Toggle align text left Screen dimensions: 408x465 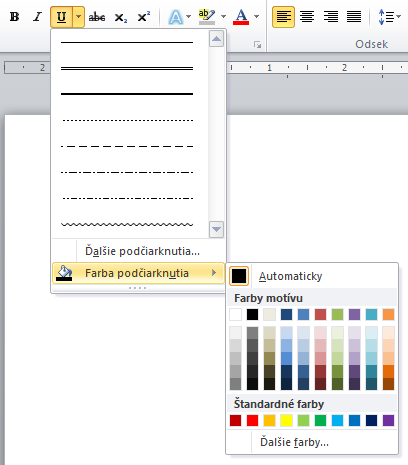pyautogui.click(x=283, y=17)
